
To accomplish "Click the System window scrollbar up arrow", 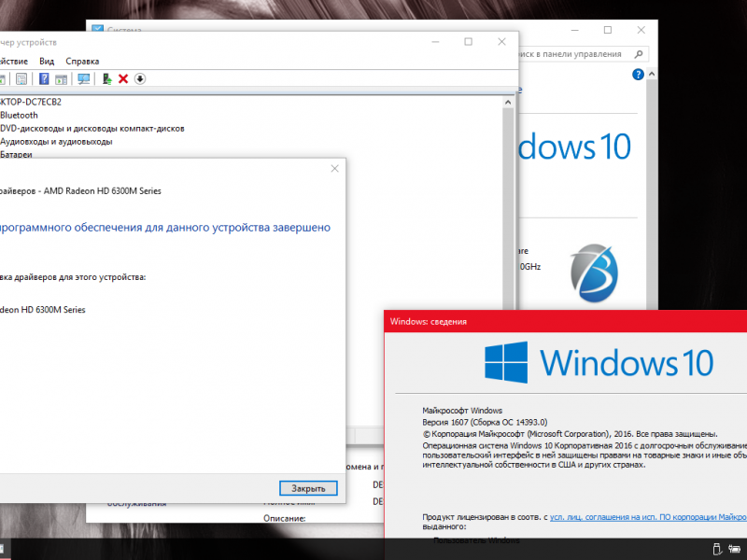I will click(x=652, y=75).
